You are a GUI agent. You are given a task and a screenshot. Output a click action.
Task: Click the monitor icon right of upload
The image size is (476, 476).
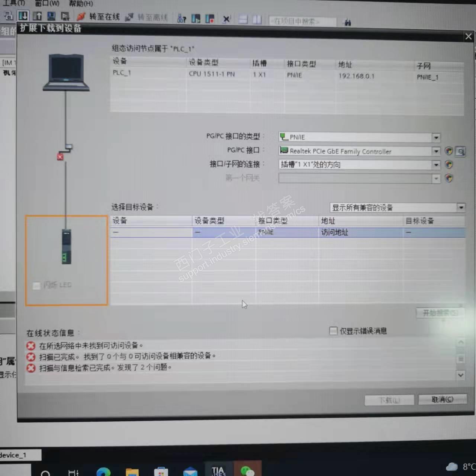(x=51, y=16)
